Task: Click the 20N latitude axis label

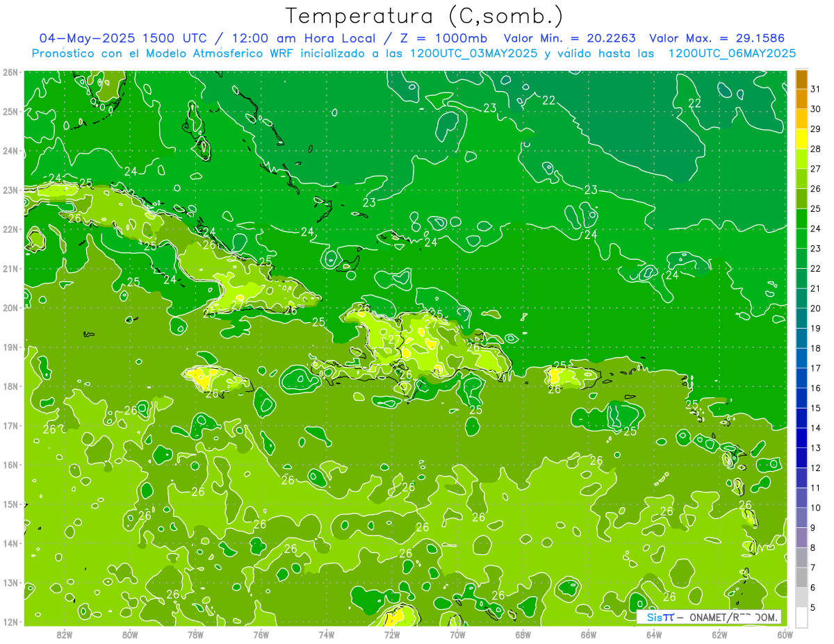Action: tap(10, 308)
